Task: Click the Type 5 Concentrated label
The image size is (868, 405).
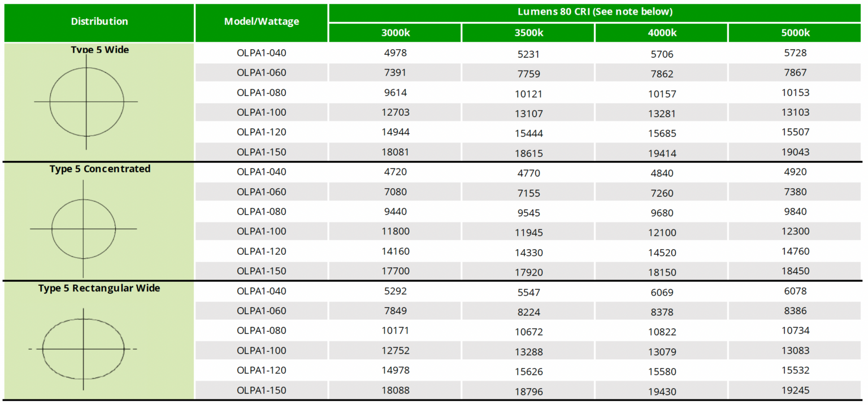Action: (100, 169)
